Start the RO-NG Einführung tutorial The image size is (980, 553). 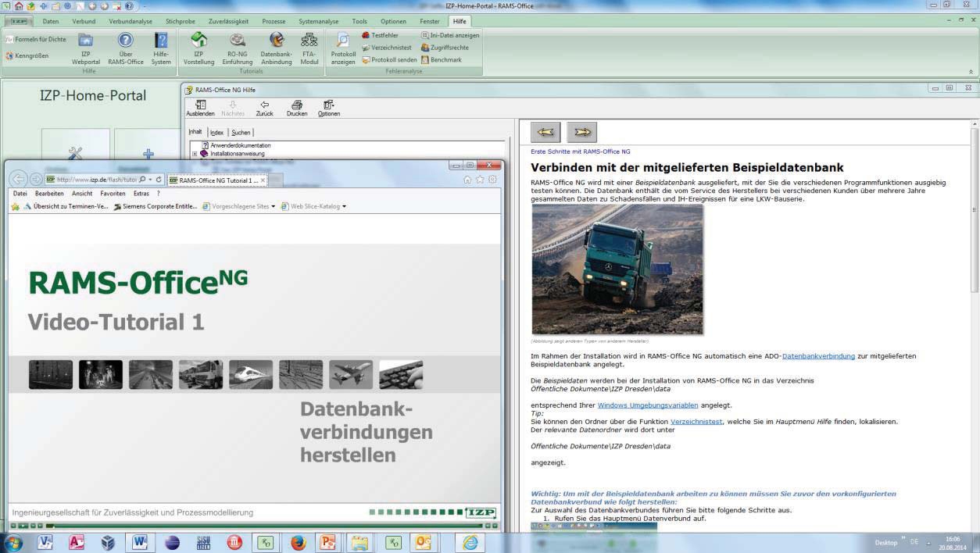pos(237,48)
